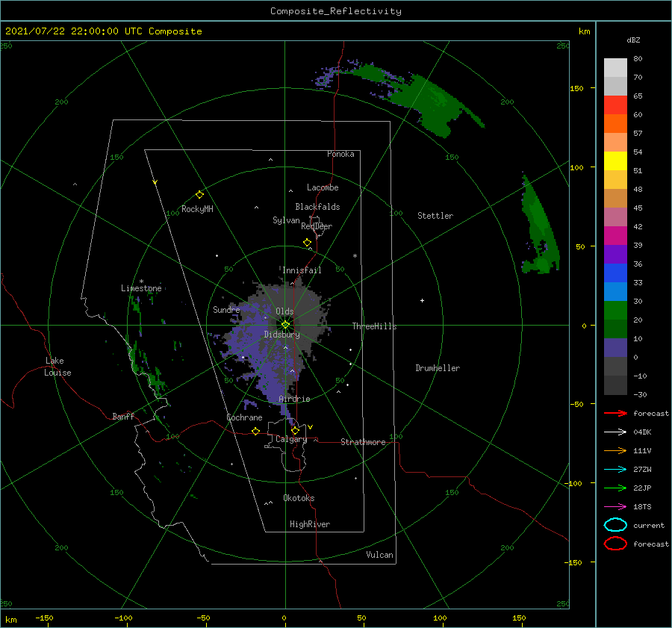Viewport: 672px width, 628px height.
Task: Click the Ponoka city label
Action: tap(340, 154)
